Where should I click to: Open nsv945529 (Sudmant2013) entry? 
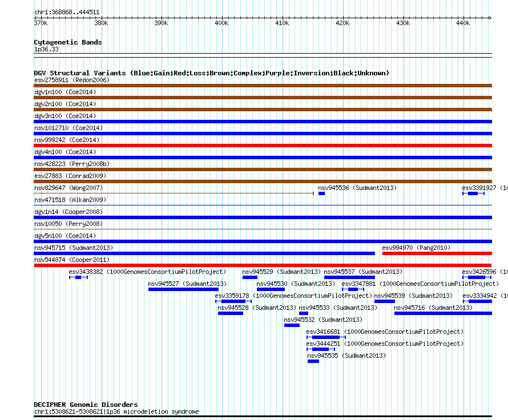coord(281,272)
